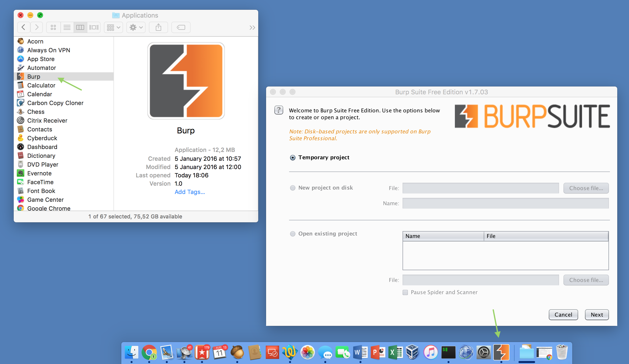This screenshot has width=629, height=364.
Task: Select New project on disk option
Action: (292, 188)
